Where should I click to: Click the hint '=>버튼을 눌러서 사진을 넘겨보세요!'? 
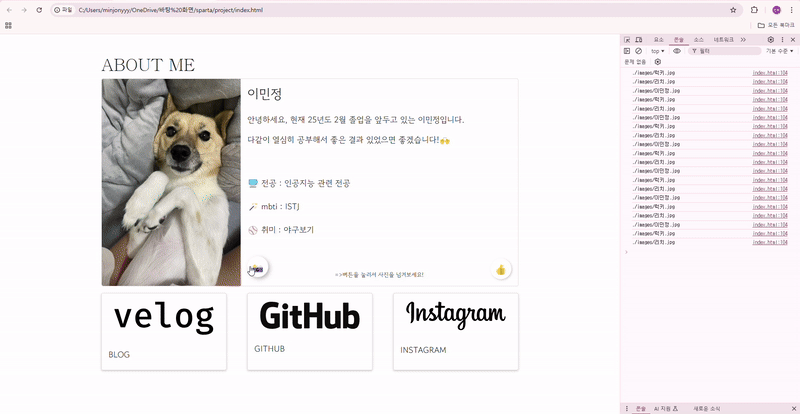pyautogui.click(x=379, y=275)
